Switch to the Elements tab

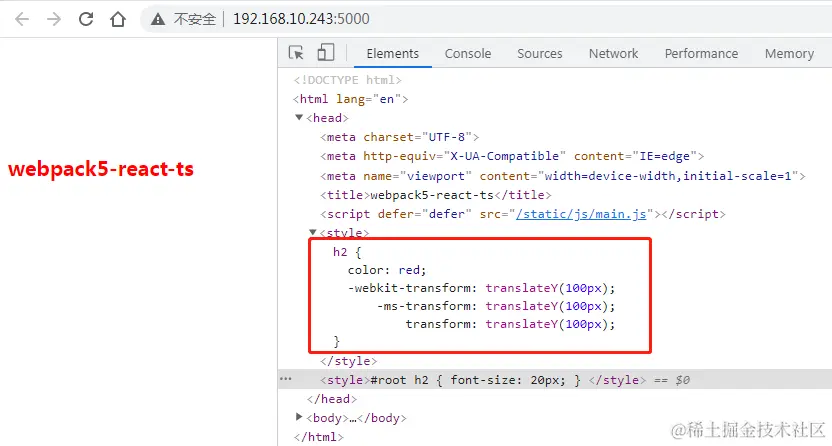click(x=393, y=54)
